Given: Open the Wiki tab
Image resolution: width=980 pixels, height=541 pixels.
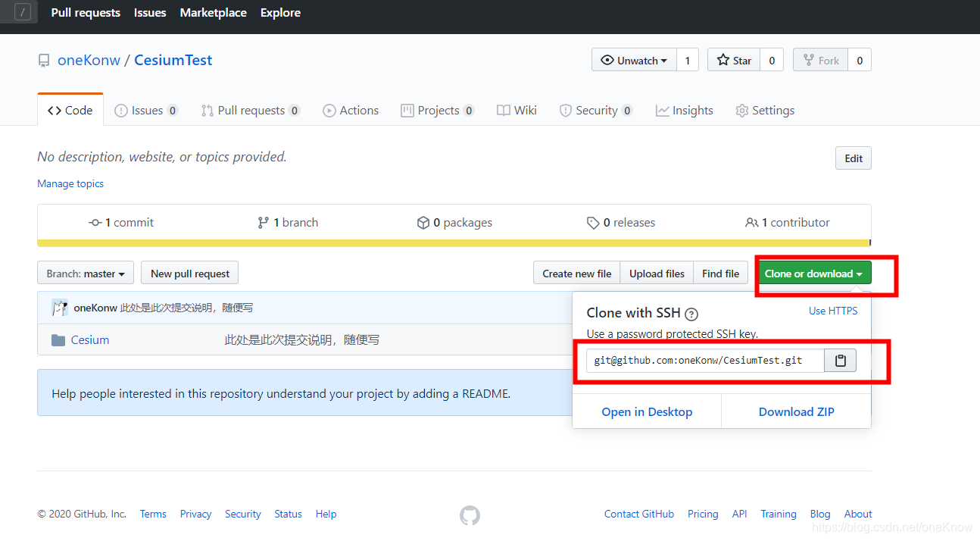Looking at the screenshot, I should (x=517, y=111).
